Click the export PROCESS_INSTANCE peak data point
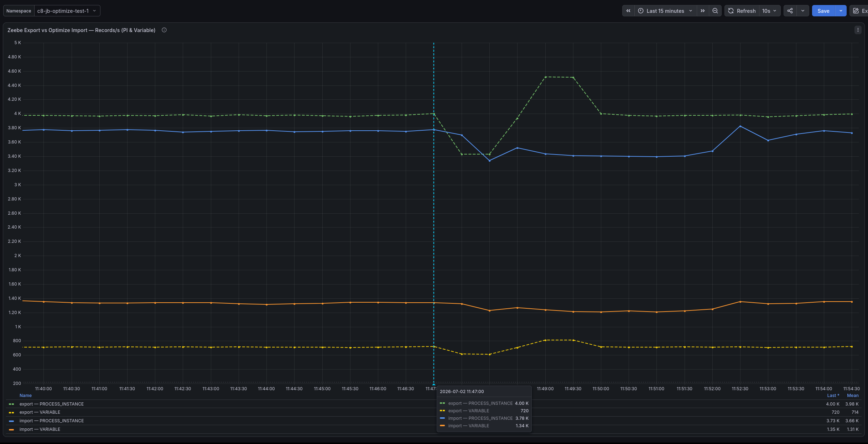868x444 pixels. 545,77
